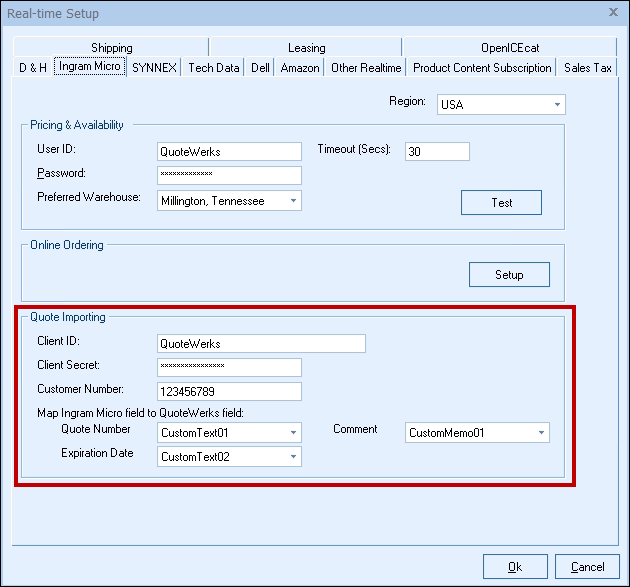Click the Customer Number field

(x=229, y=391)
